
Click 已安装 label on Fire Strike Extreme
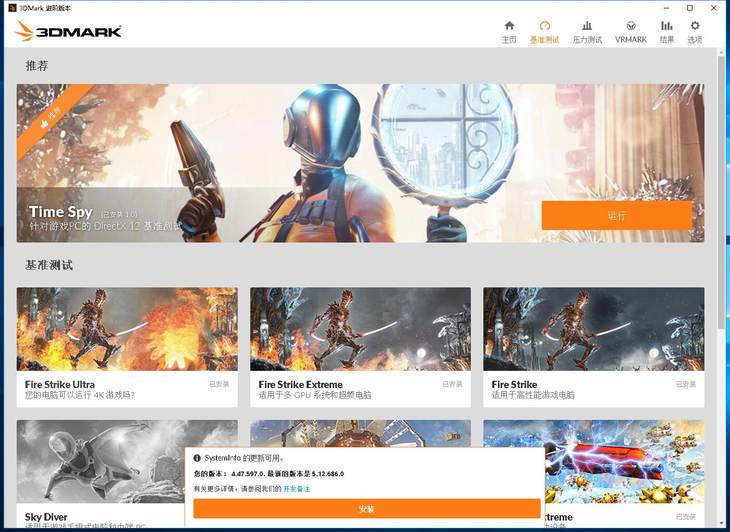[452, 384]
